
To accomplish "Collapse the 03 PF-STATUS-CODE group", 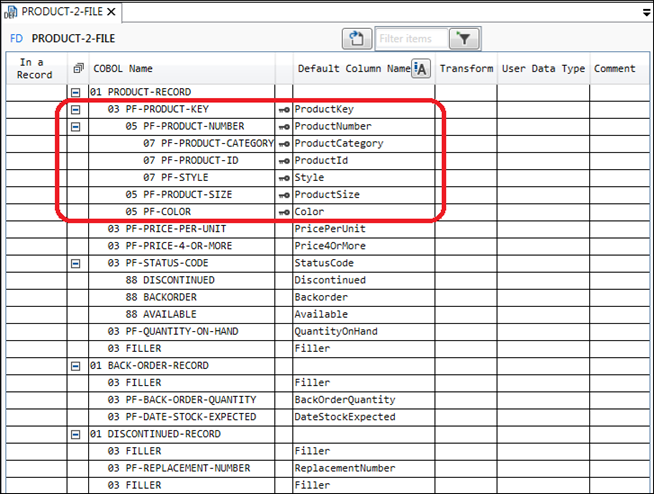I will click(x=77, y=264).
